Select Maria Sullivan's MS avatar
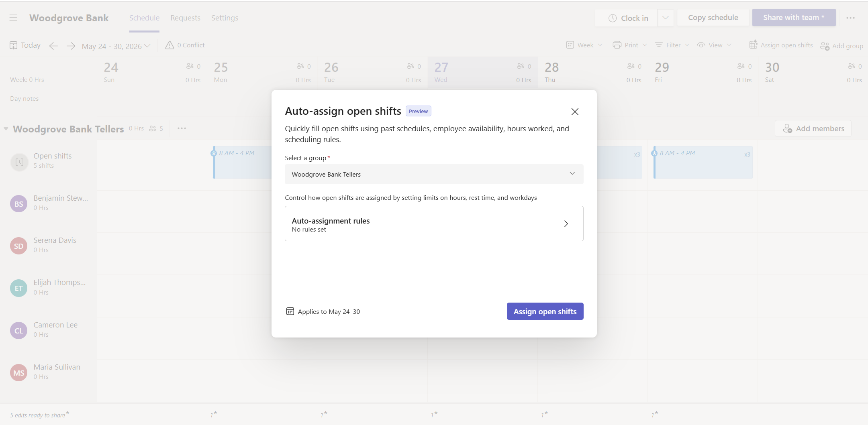The height and width of the screenshot is (425, 868). 18,373
